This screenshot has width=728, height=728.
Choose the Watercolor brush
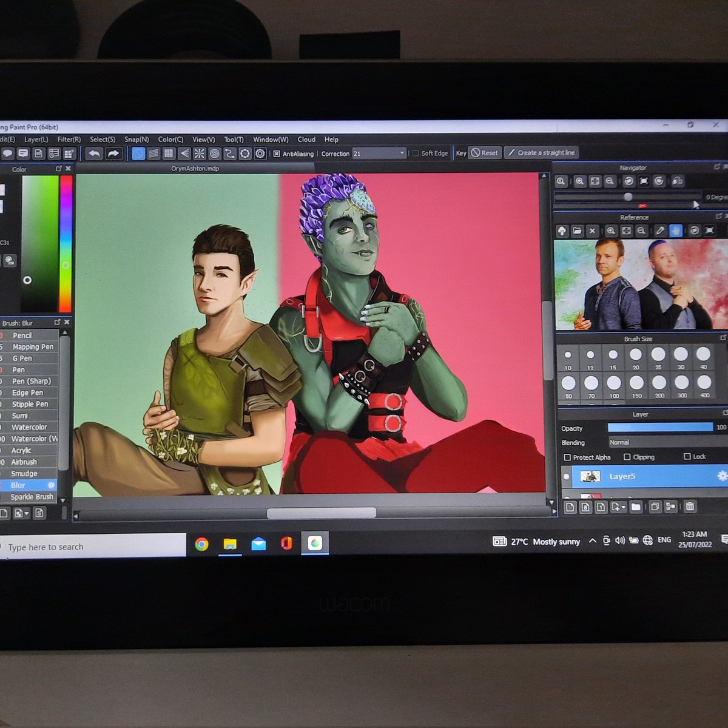tap(29, 427)
